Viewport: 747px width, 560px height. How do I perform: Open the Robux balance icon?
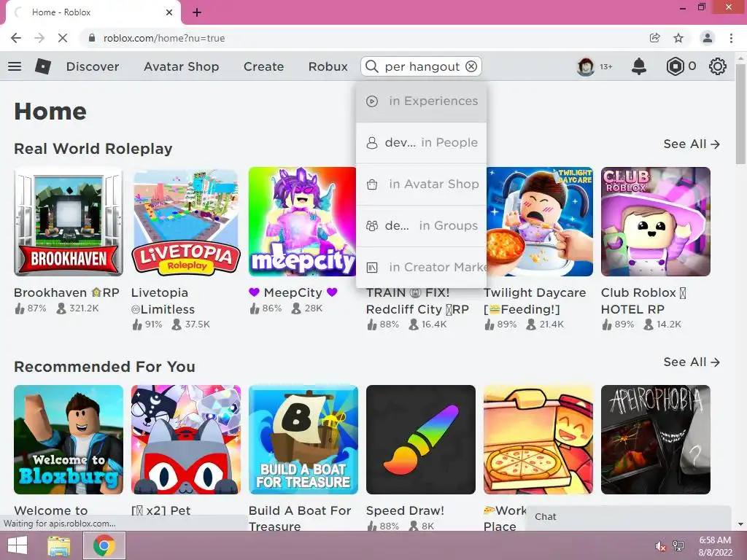click(675, 66)
